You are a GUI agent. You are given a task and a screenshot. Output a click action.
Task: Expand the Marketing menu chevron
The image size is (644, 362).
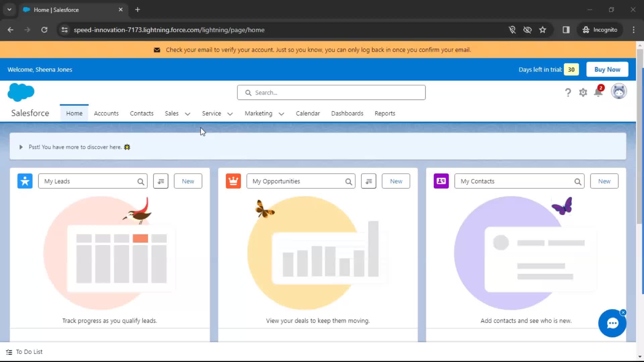point(281,114)
